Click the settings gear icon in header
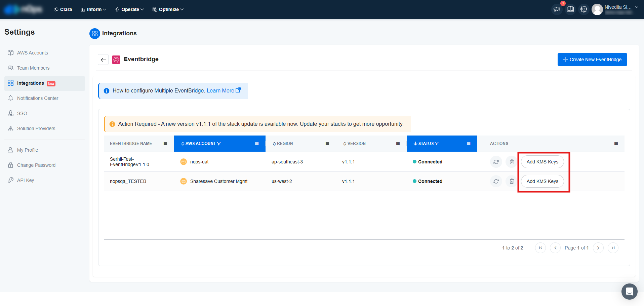The width and height of the screenshot is (644, 306). (x=584, y=9)
